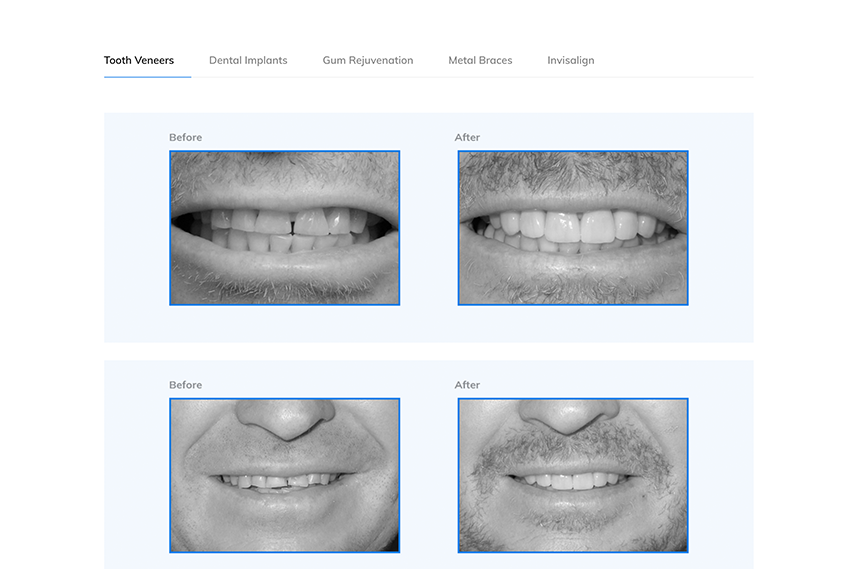
Task: Click the After label in the second card
Action: [x=467, y=385]
